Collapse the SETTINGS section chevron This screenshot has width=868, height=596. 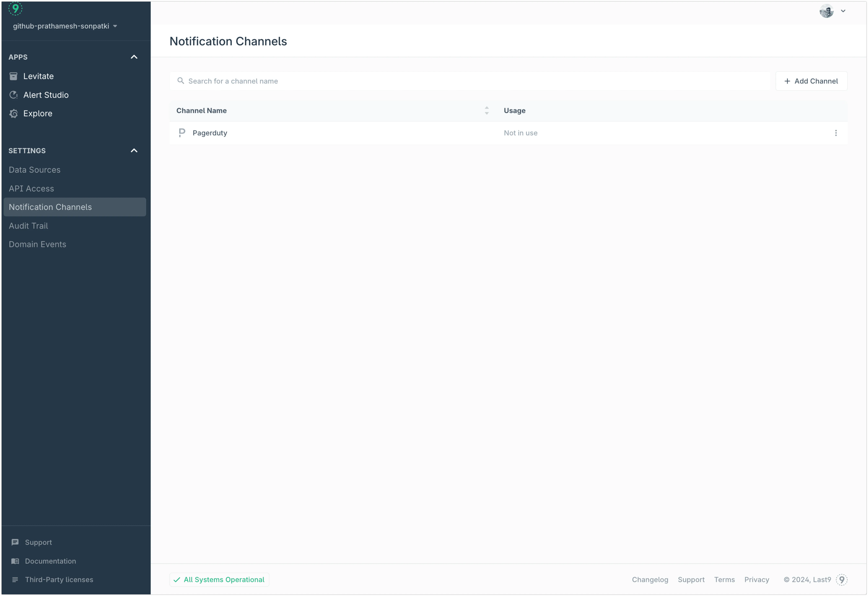(134, 150)
